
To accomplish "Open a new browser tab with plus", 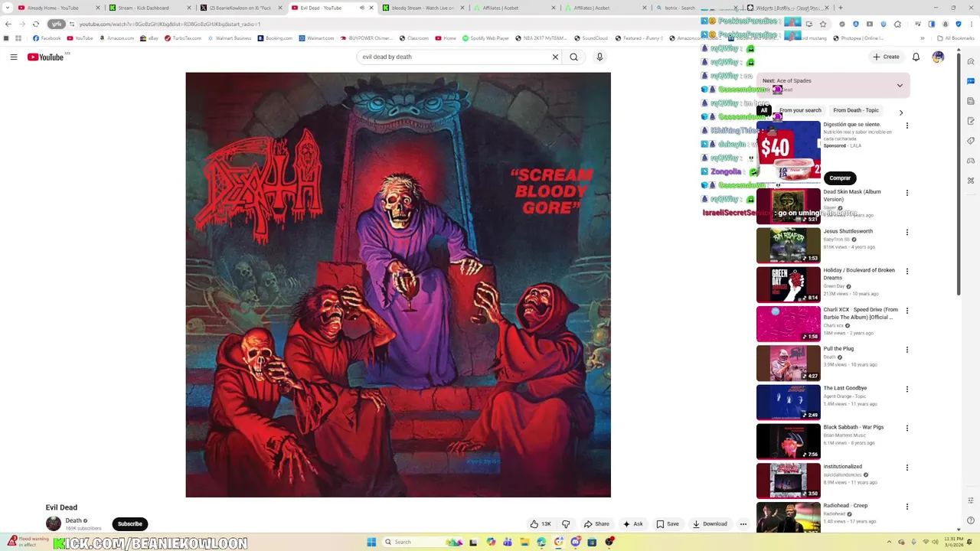I will [x=840, y=8].
